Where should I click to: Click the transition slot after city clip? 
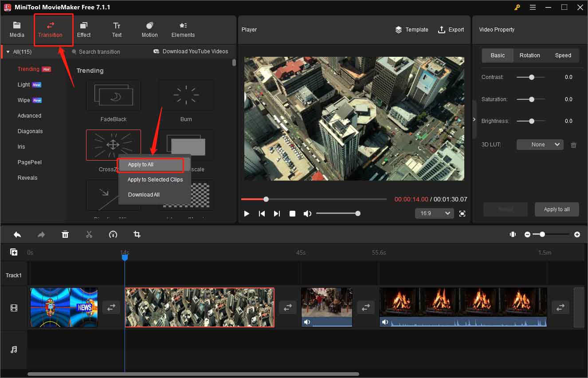point(288,307)
